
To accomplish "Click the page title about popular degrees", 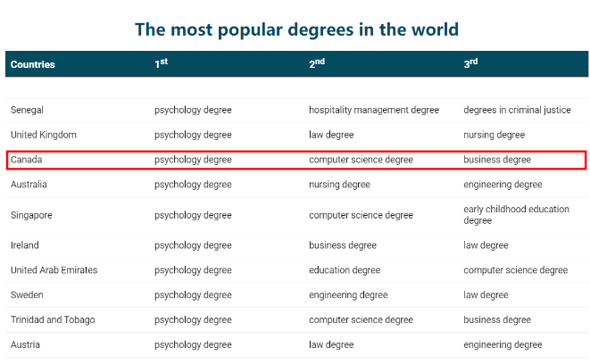I will click(296, 29).
